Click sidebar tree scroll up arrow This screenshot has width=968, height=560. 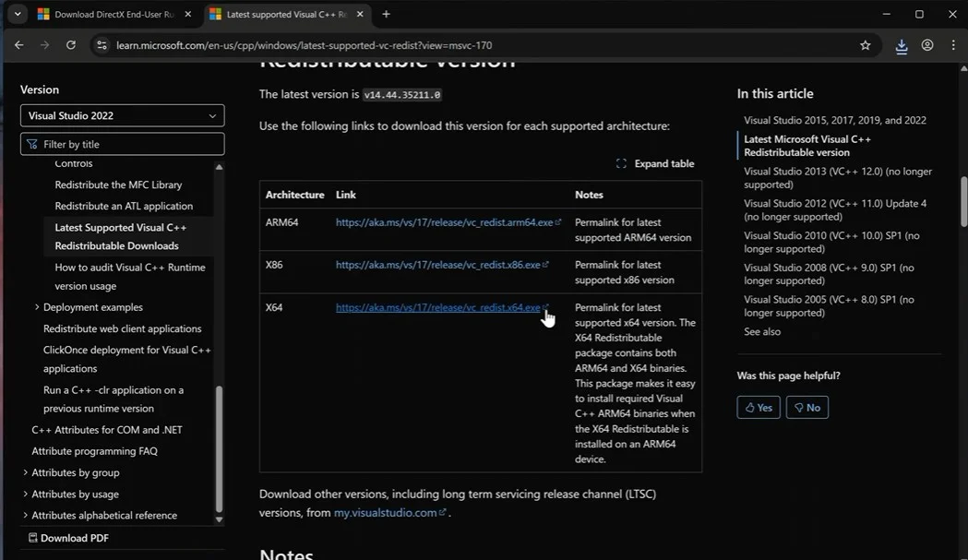[x=219, y=167]
